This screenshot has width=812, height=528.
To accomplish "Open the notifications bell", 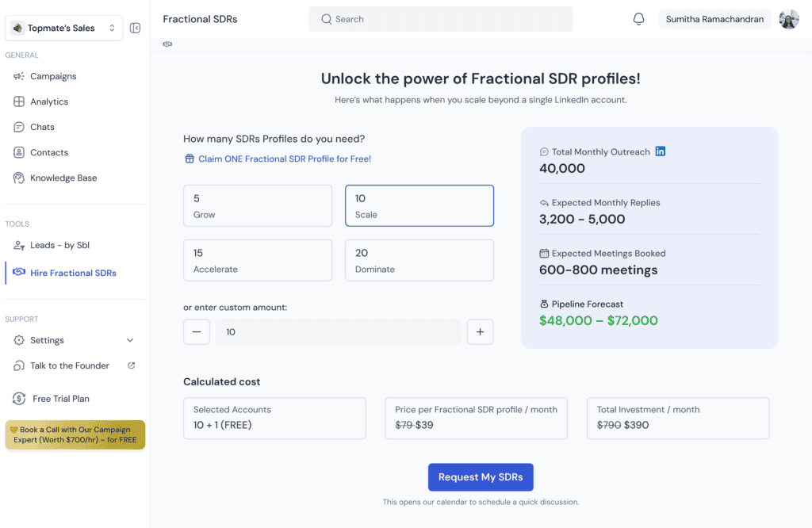I will [x=638, y=19].
